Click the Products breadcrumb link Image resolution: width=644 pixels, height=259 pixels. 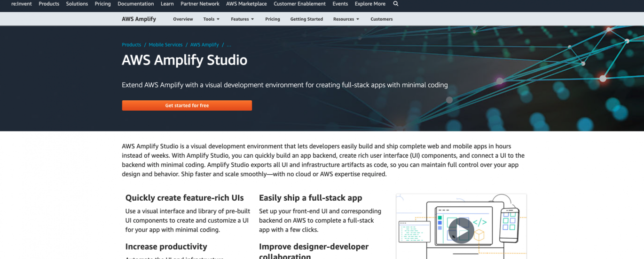[131, 45]
